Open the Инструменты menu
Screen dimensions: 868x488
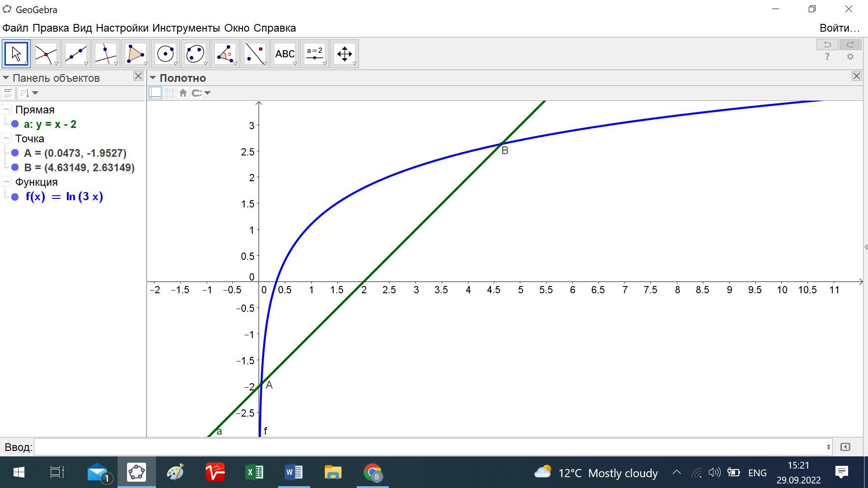[x=186, y=28]
